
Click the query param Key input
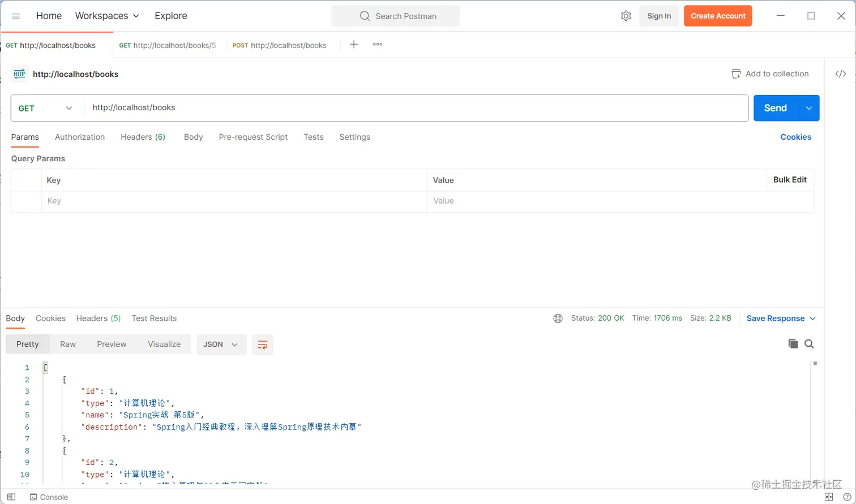coord(234,201)
